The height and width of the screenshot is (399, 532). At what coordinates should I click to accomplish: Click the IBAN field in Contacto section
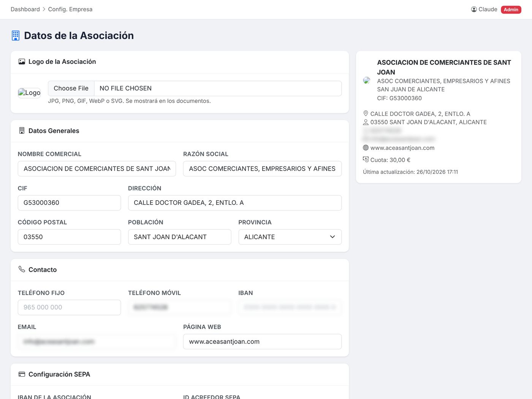290,307
